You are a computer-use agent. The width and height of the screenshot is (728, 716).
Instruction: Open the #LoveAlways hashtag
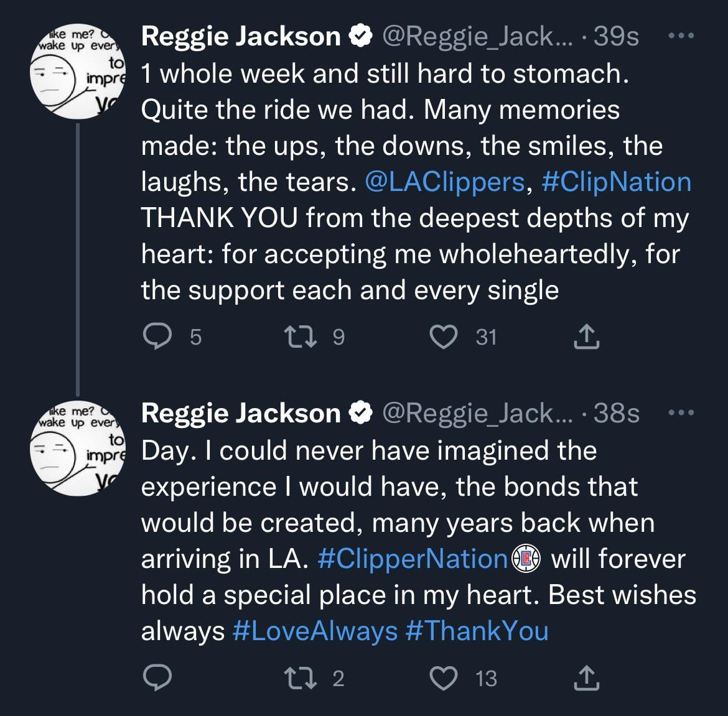pyautogui.click(x=315, y=631)
